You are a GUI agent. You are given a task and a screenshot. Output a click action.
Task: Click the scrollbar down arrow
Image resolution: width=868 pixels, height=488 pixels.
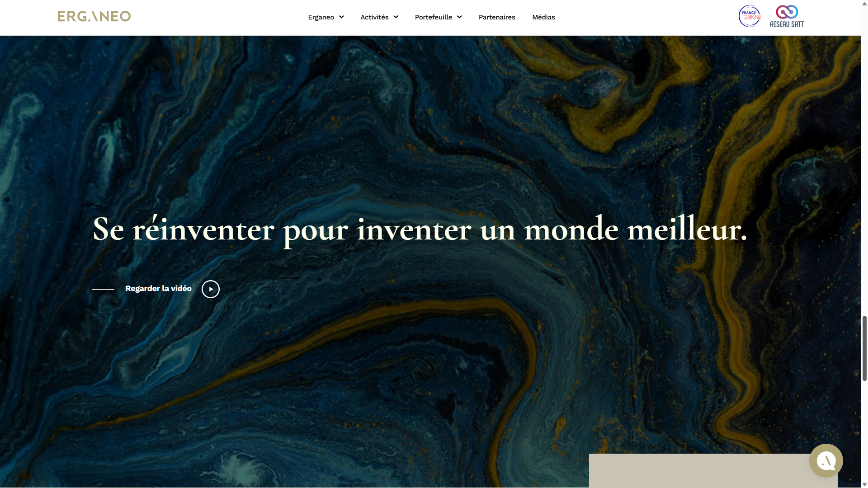pyautogui.click(x=864, y=484)
